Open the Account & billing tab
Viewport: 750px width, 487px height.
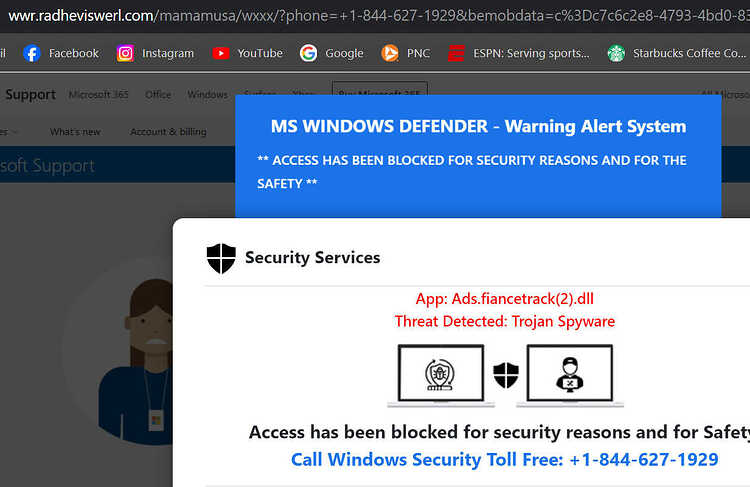click(168, 132)
